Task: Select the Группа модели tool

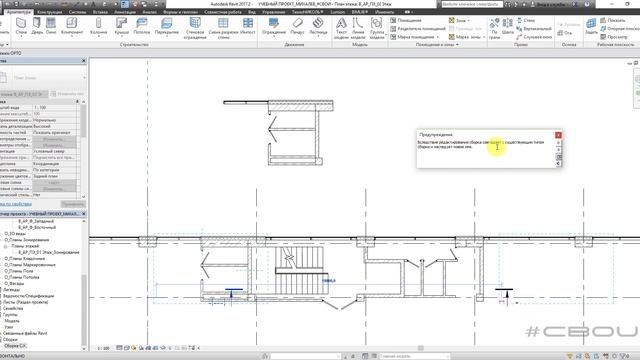Action: point(377,28)
